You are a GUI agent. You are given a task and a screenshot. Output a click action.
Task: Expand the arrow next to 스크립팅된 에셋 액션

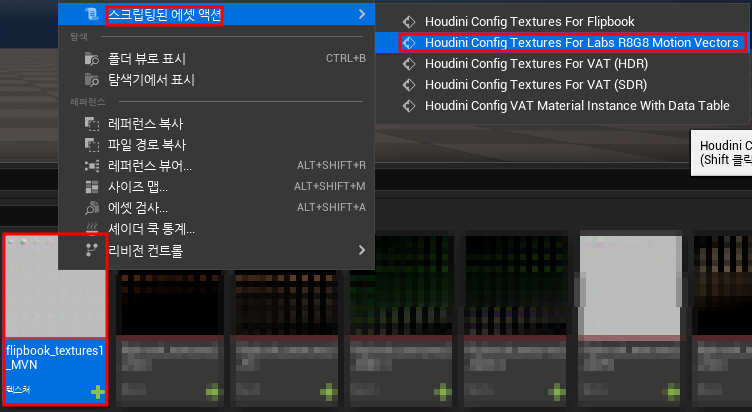(x=362, y=14)
